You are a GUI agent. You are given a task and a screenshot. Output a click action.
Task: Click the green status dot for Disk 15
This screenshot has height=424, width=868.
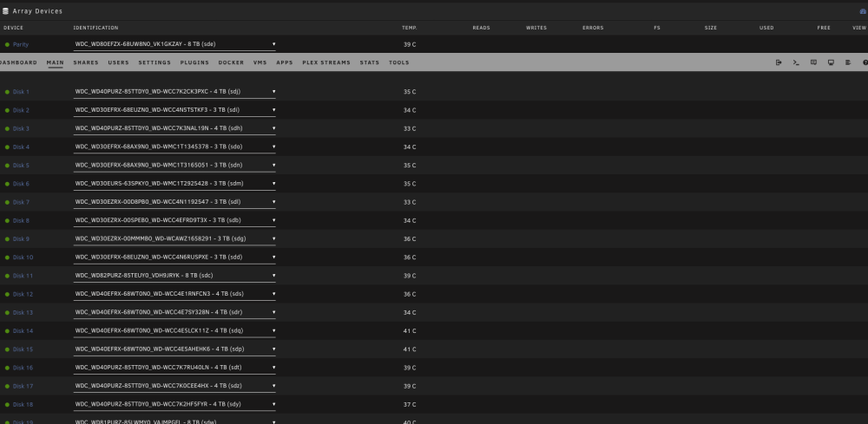[x=7, y=349]
